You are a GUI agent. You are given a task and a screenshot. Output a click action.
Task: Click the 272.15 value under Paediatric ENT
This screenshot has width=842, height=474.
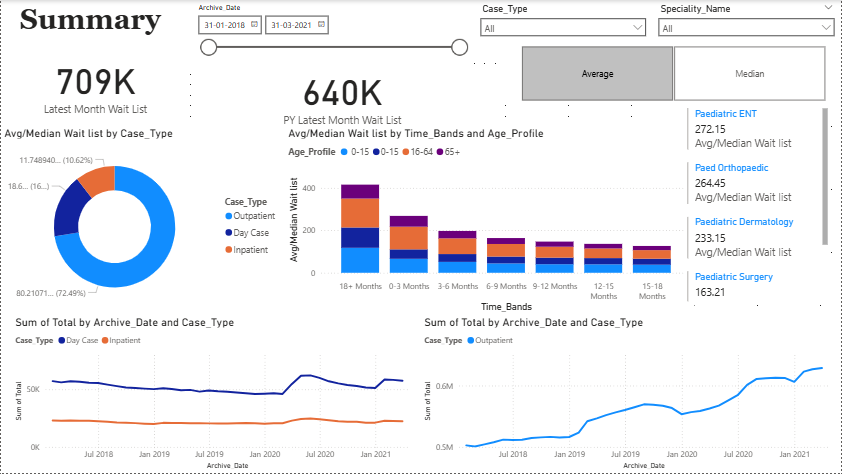click(710, 129)
